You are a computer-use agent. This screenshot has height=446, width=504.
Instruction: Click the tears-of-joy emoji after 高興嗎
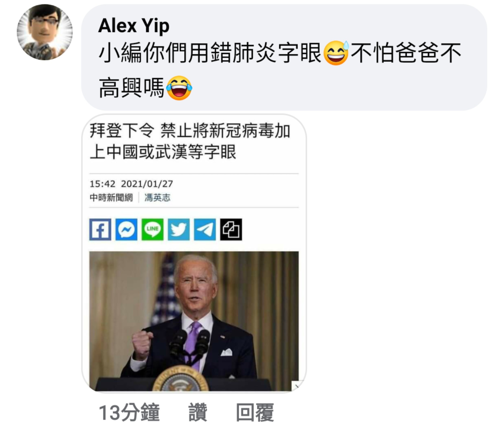pyautogui.click(x=179, y=88)
